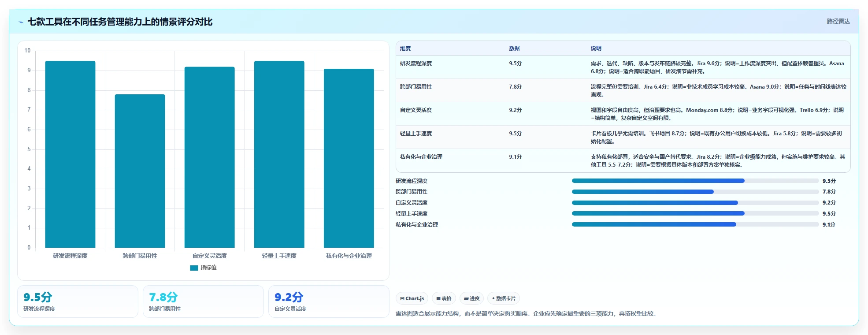Click the 私有化与企业治理 x-axis label
This screenshot has width=868, height=335.
pyautogui.click(x=349, y=256)
